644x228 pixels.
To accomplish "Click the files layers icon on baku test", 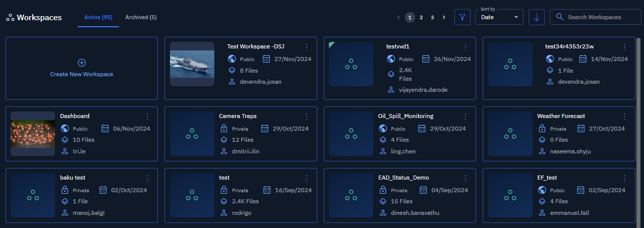I will [x=65, y=201].
